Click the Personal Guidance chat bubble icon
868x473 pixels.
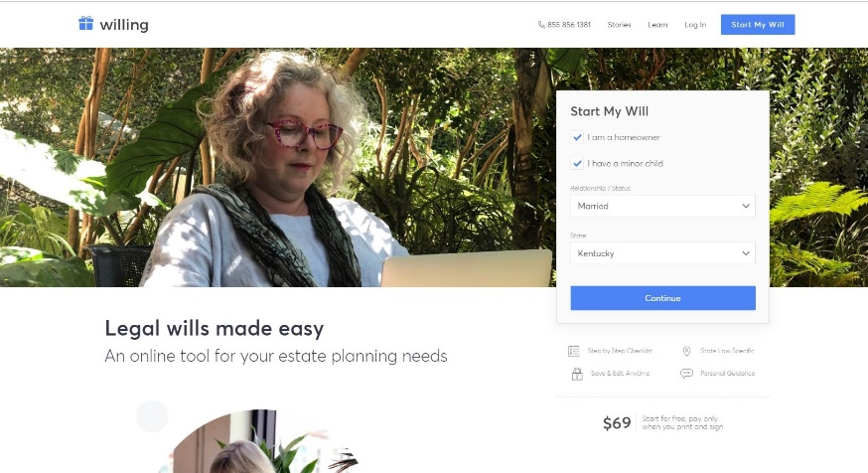[686, 374]
